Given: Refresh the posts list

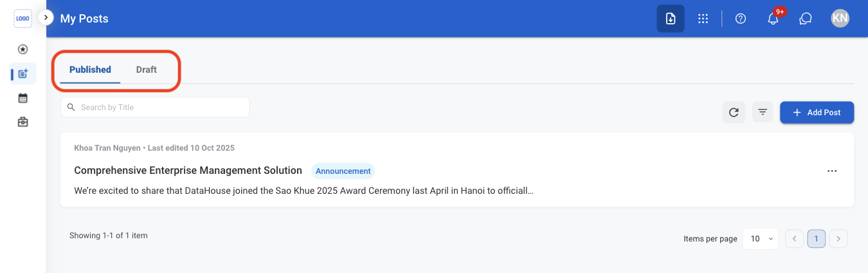Looking at the screenshot, I should pyautogui.click(x=734, y=112).
